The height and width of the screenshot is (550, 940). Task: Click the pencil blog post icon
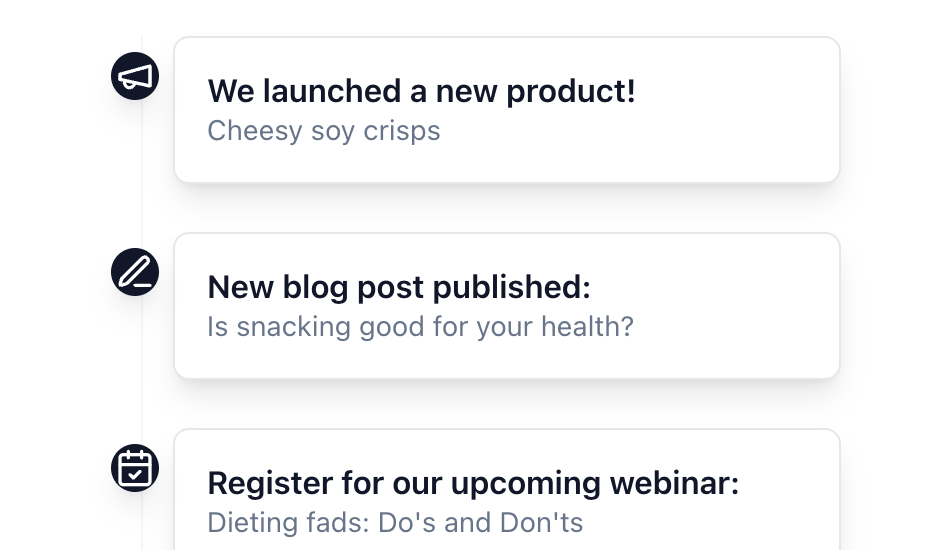pos(135,272)
